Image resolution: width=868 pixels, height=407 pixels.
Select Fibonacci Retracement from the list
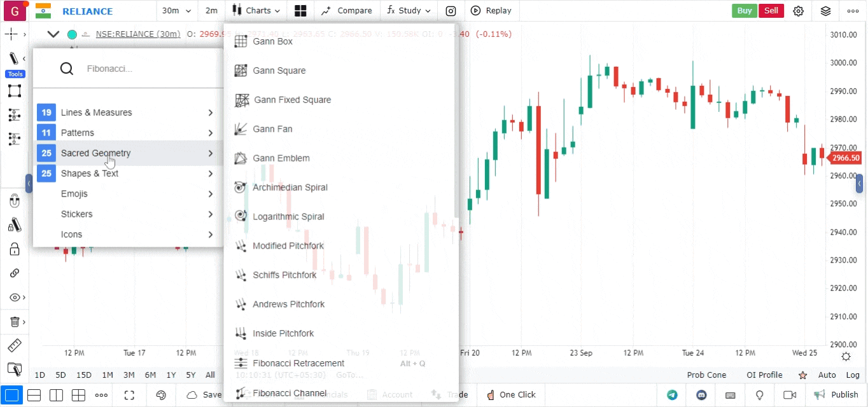tap(298, 363)
